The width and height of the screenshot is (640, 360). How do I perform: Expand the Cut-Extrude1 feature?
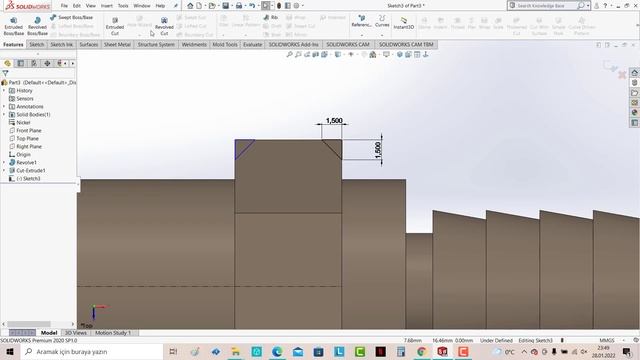pos(4,171)
